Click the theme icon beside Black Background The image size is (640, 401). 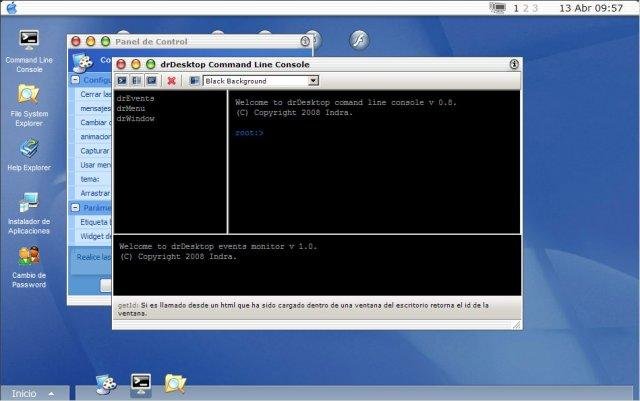click(195, 80)
